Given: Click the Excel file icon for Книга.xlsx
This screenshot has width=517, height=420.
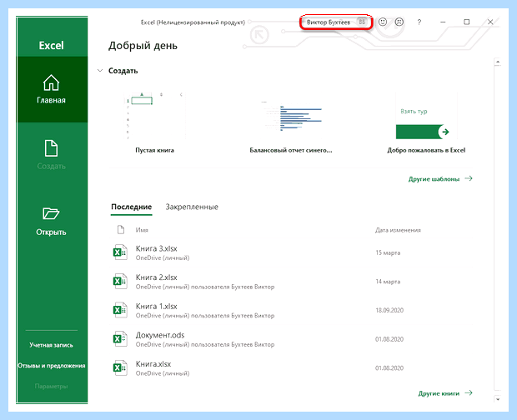Looking at the screenshot, I should [x=120, y=367].
